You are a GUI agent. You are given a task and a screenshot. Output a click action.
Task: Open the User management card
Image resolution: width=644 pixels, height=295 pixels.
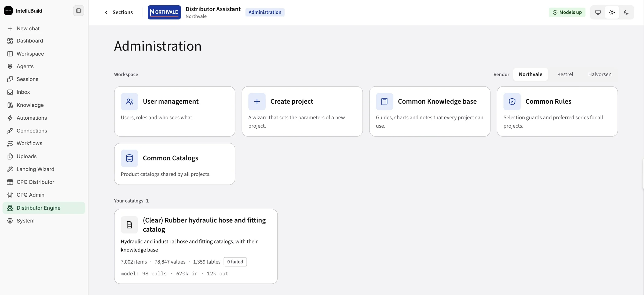(175, 111)
